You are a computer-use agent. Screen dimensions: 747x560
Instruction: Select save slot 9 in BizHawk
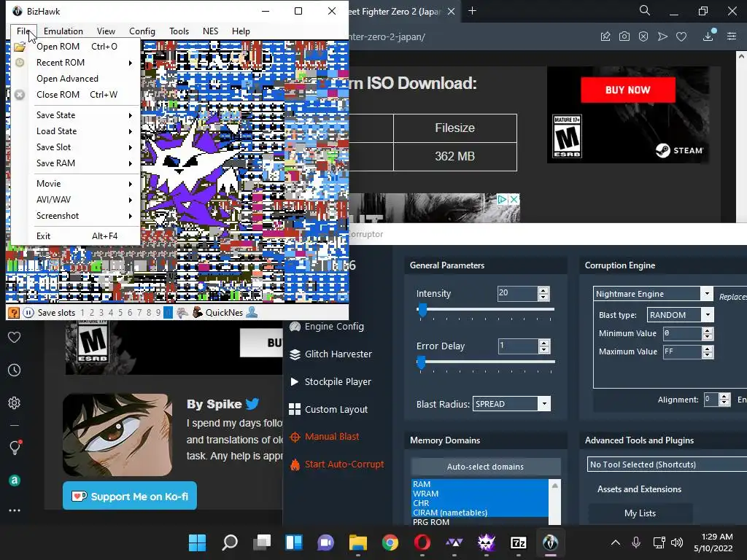(158, 313)
